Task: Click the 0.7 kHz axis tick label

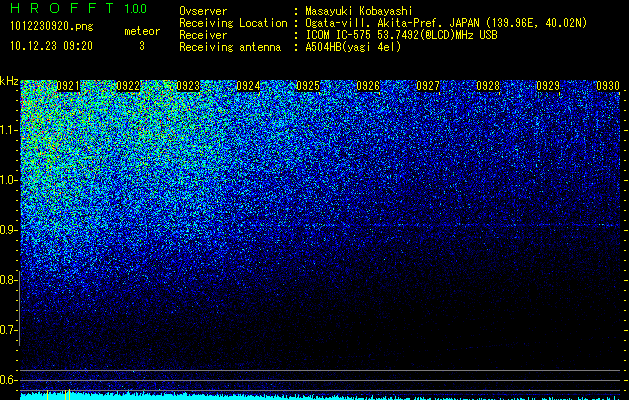Action: point(9,330)
